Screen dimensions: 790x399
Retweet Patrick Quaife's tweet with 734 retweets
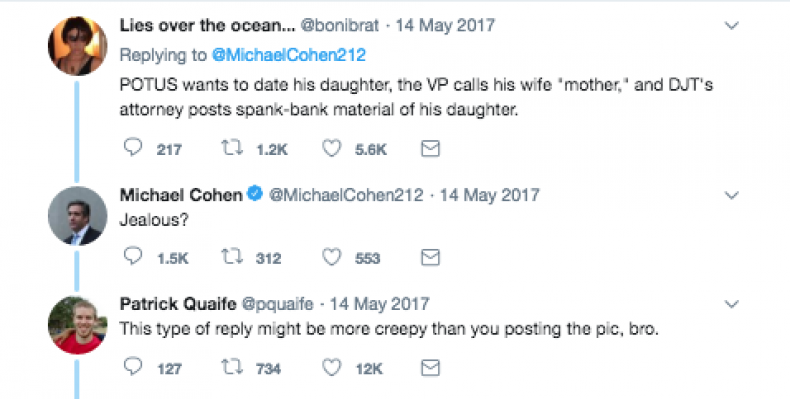pos(232,367)
